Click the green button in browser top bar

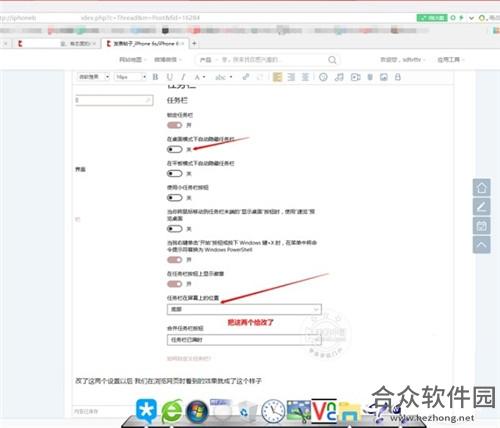pyautogui.click(x=432, y=18)
